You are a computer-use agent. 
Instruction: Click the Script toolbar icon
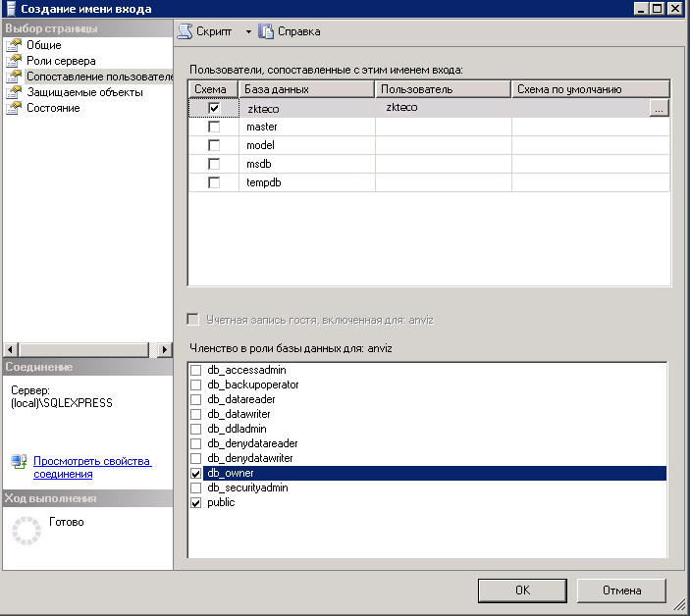[x=185, y=31]
